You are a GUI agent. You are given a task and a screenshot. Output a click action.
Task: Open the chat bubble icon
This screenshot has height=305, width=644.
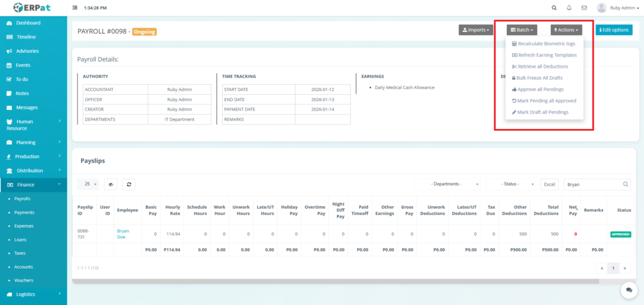pyautogui.click(x=628, y=289)
